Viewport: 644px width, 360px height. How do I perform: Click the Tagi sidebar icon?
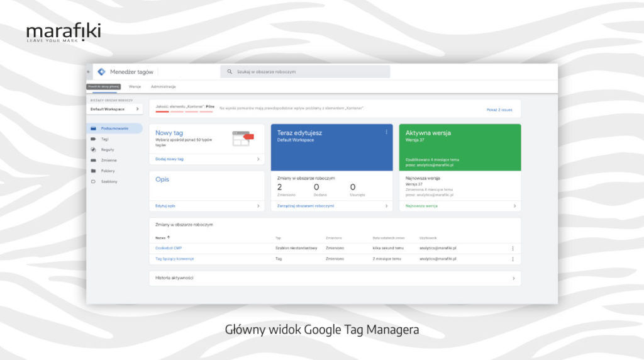[93, 139]
